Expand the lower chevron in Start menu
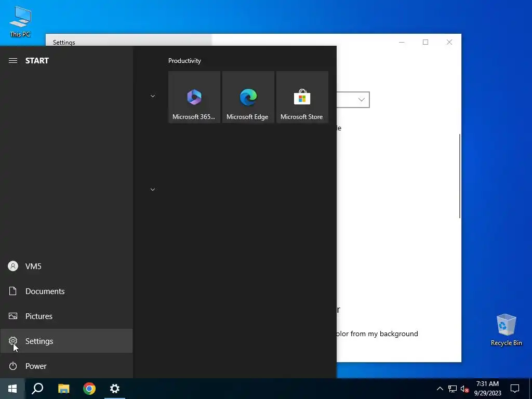Viewport: 532px width, 399px height. pyautogui.click(x=153, y=189)
